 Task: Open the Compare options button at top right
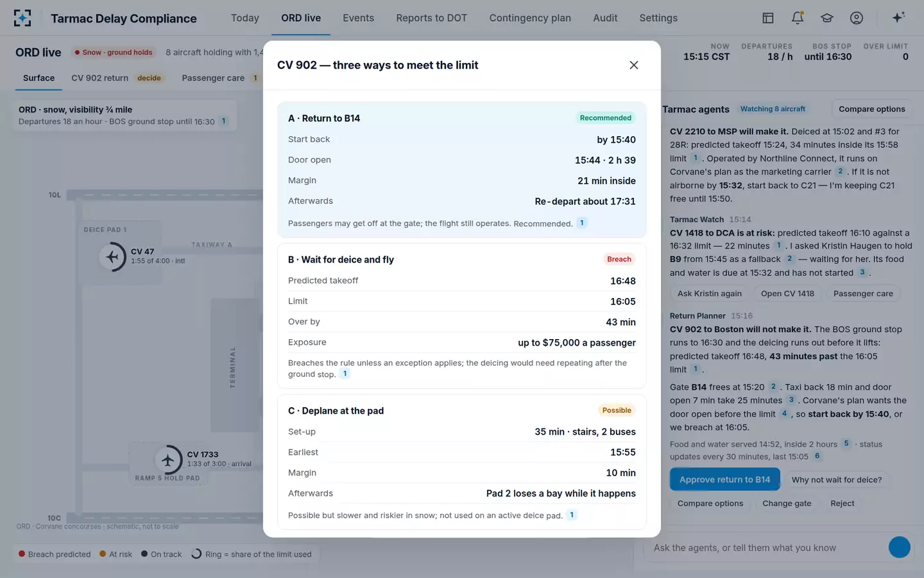click(x=871, y=109)
